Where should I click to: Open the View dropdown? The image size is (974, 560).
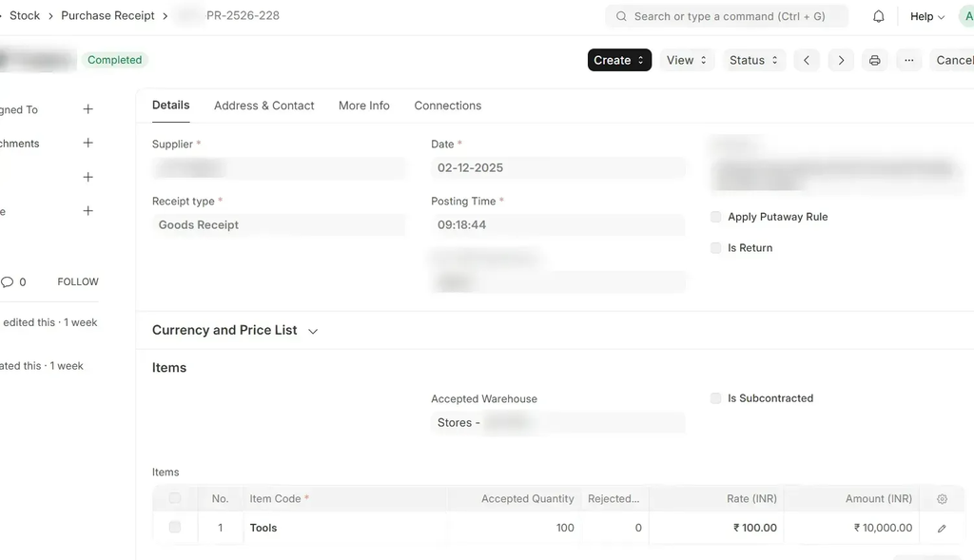[x=687, y=60]
